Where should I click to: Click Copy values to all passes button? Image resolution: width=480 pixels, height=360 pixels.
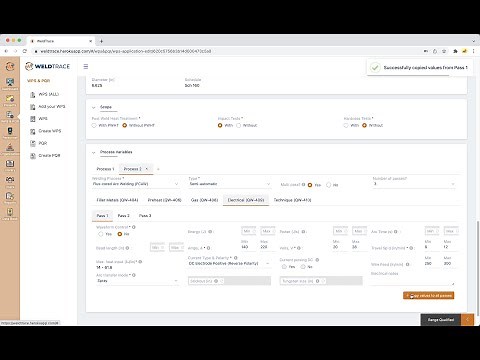428,296
